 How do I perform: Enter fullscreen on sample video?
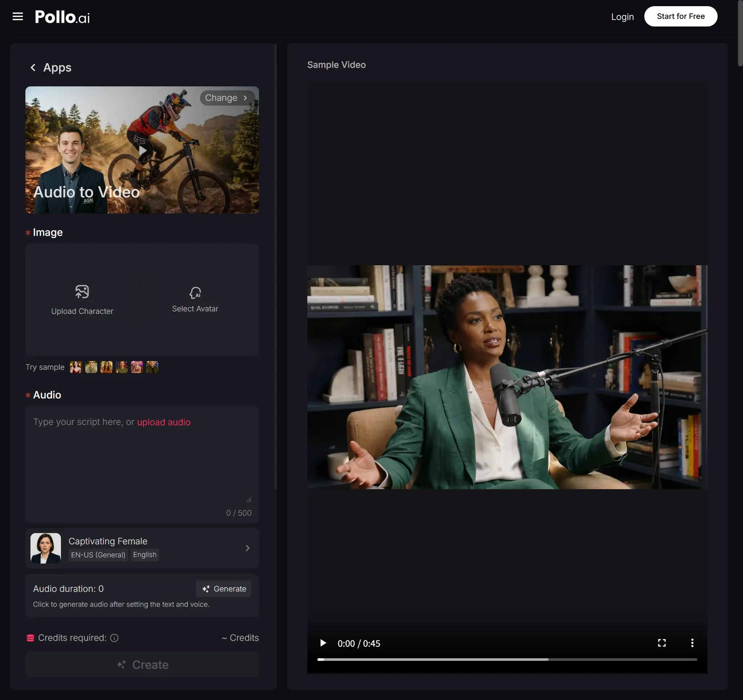(x=661, y=643)
